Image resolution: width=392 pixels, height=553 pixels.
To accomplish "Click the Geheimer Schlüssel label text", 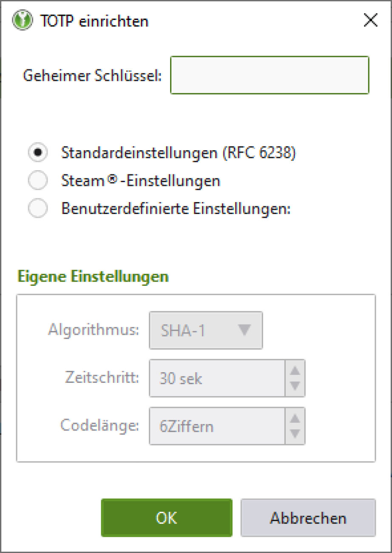I will [x=92, y=76].
